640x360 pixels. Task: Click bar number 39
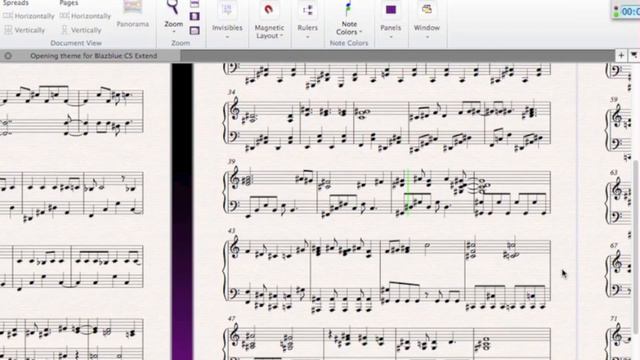(232, 162)
